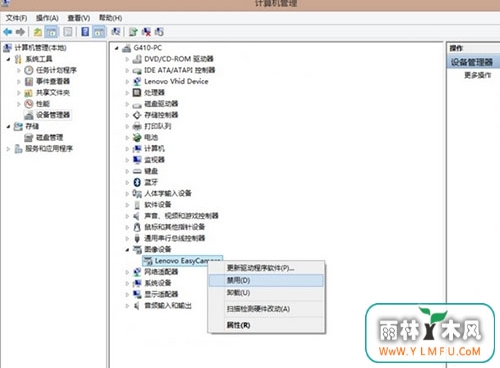The width and height of the screenshot is (500, 368).
Task: Open the 操作(A) menu
Action: click(x=47, y=18)
